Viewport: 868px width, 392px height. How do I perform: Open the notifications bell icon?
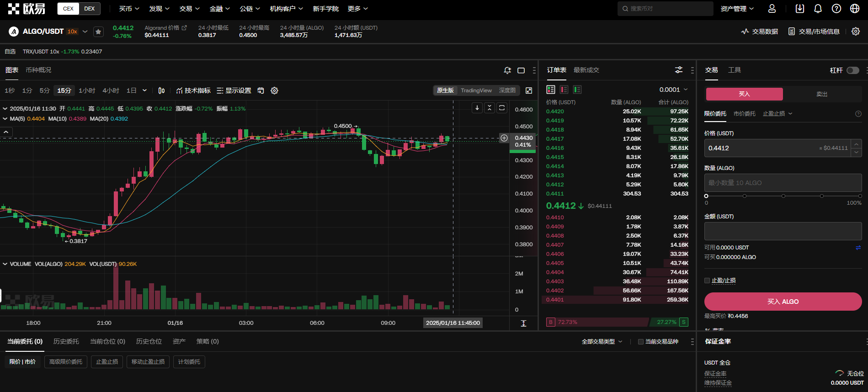point(818,9)
